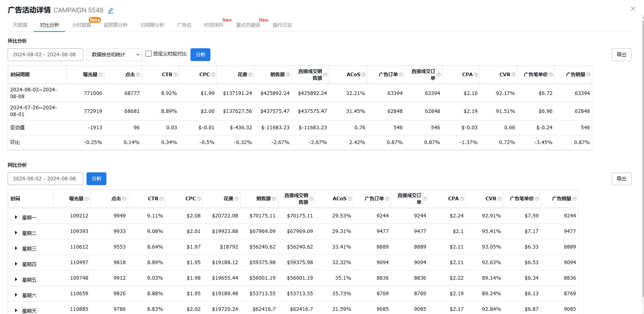
Task: Show 广告订单 help icon in 环比 table
Action: pos(401,75)
